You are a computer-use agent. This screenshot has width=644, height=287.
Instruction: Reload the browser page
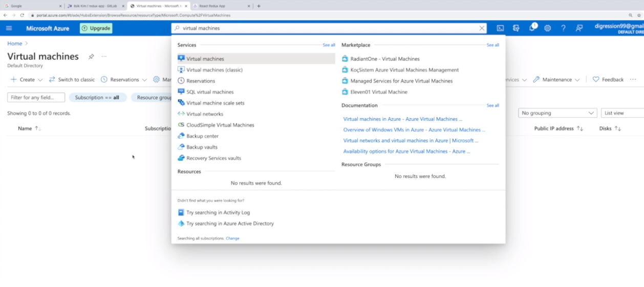tap(22, 15)
